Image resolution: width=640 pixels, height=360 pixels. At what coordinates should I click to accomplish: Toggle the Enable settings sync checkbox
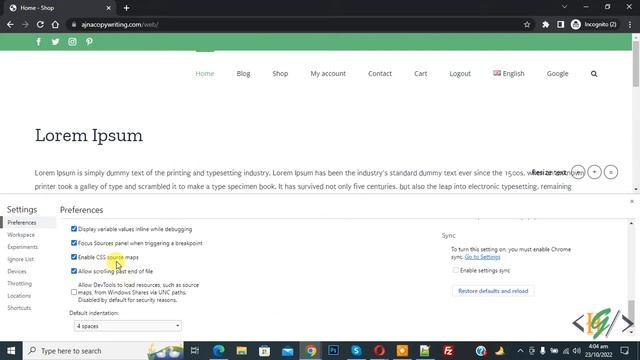click(x=456, y=270)
